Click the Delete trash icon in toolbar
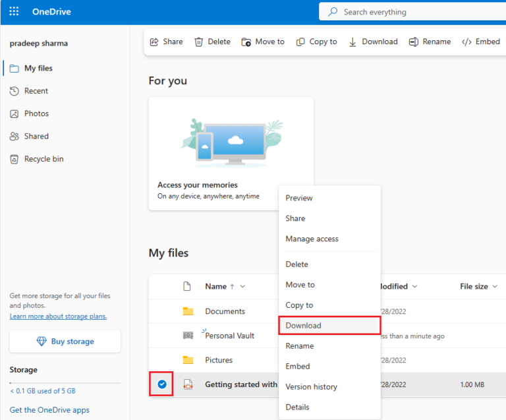 pyautogui.click(x=198, y=42)
